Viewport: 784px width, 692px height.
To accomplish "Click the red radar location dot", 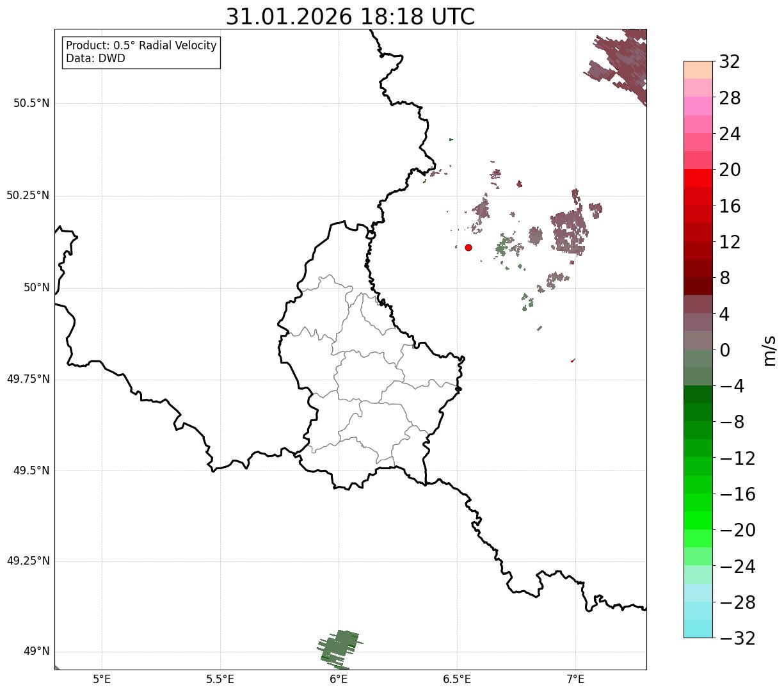I will (x=468, y=248).
